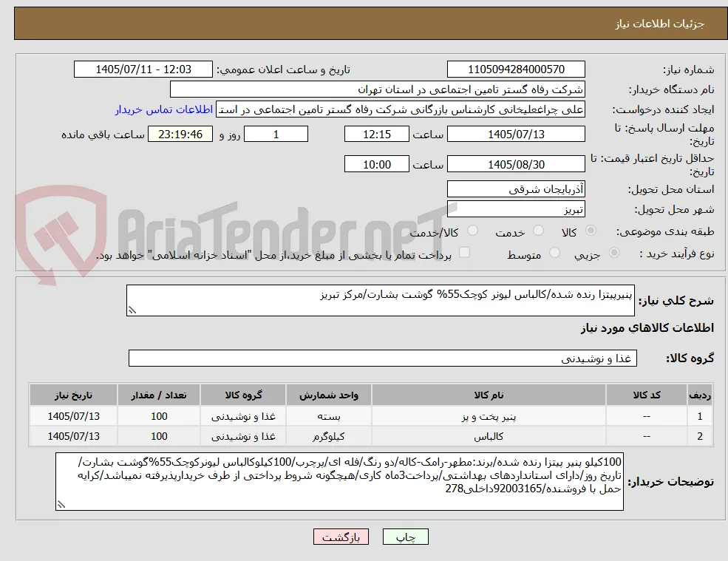Image resolution: width=728 pixels, height=561 pixels.
Task: Click the شرح کلی نیاز label
Action: pyautogui.click(x=676, y=301)
